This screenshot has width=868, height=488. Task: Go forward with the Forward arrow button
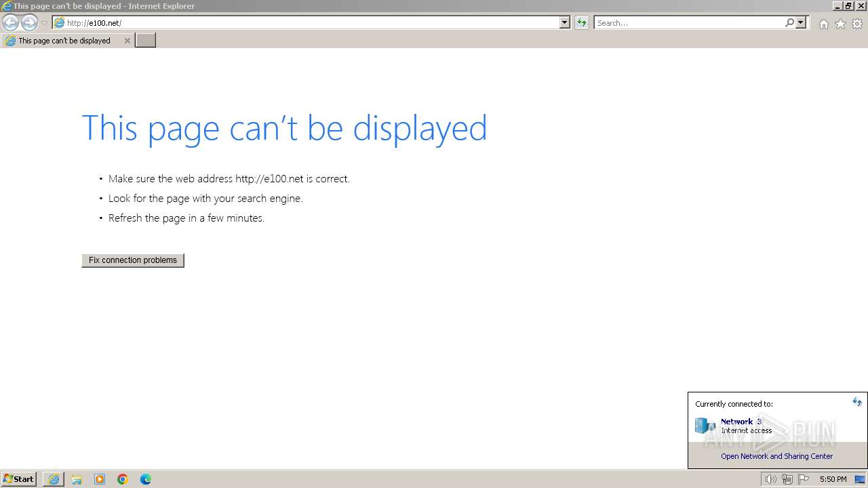point(29,23)
